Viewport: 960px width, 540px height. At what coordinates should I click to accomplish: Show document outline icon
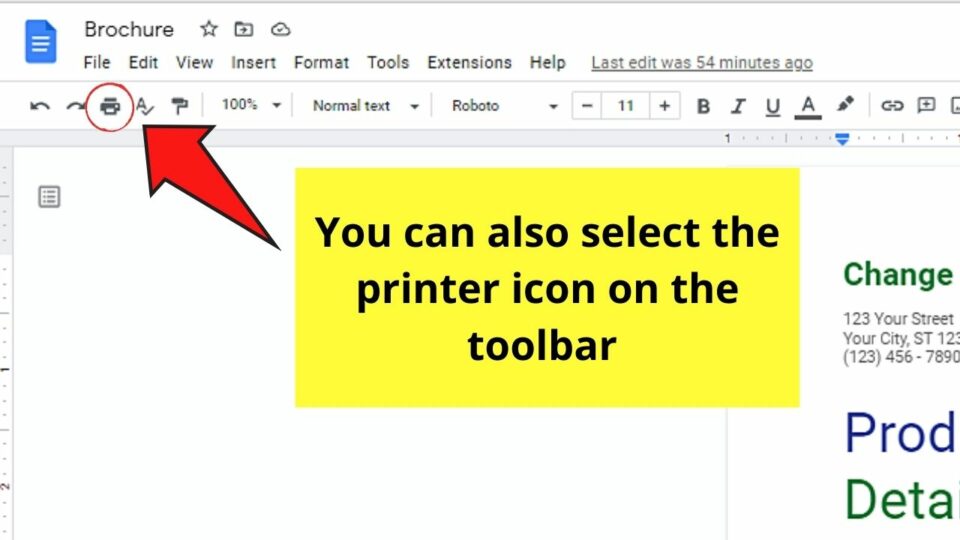click(x=49, y=197)
